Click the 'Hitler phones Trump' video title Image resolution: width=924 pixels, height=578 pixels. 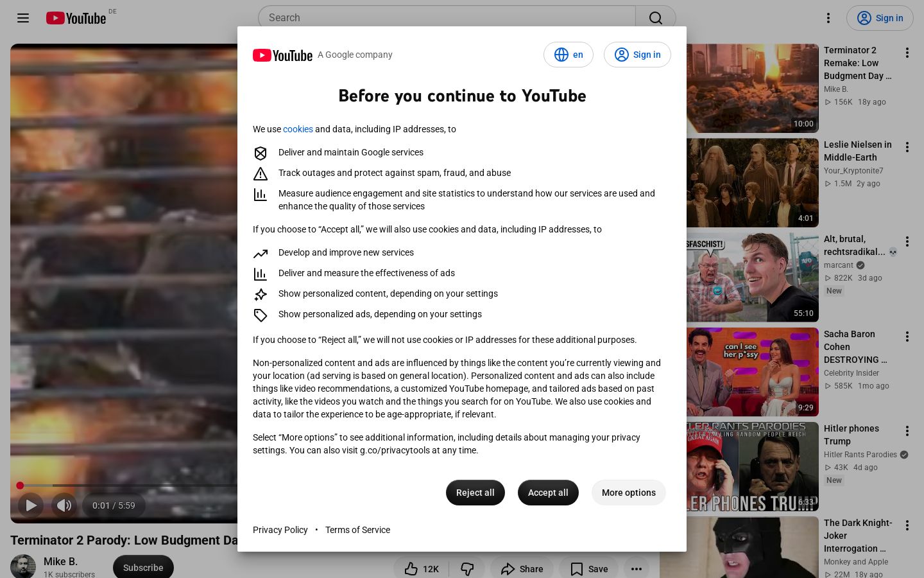click(851, 435)
